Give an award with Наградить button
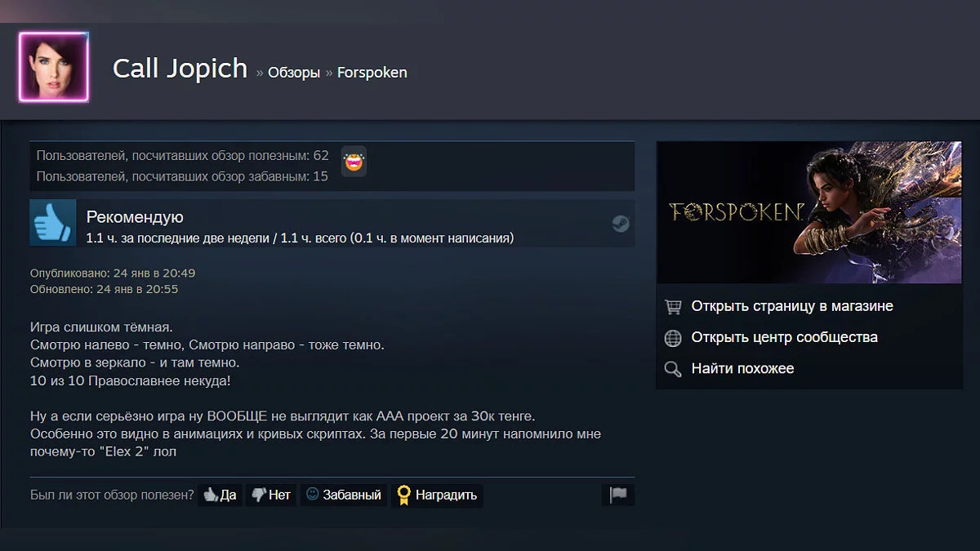Screen dimensions: 980x551 (x=437, y=495)
